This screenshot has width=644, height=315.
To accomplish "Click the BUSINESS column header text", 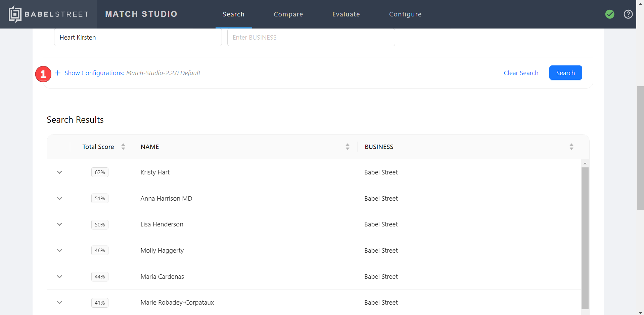I will tap(379, 147).
